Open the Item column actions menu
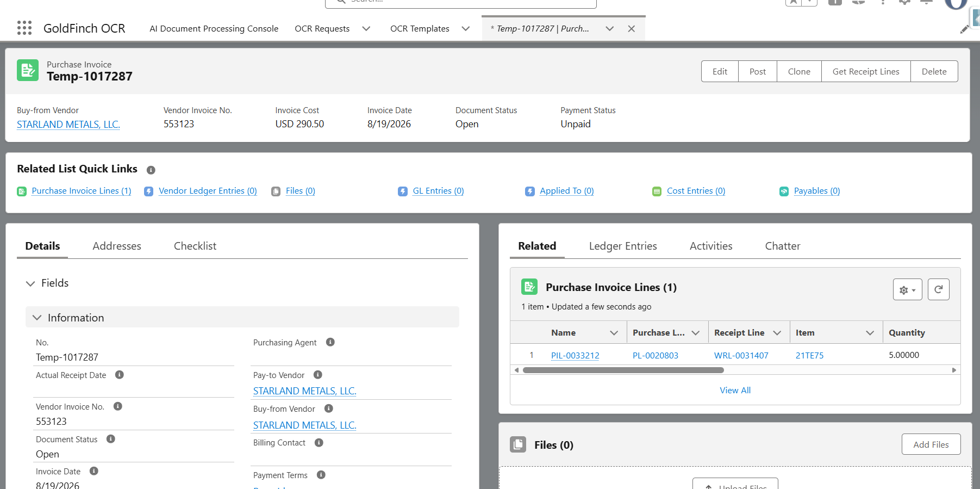The width and height of the screenshot is (980, 489). [870, 333]
